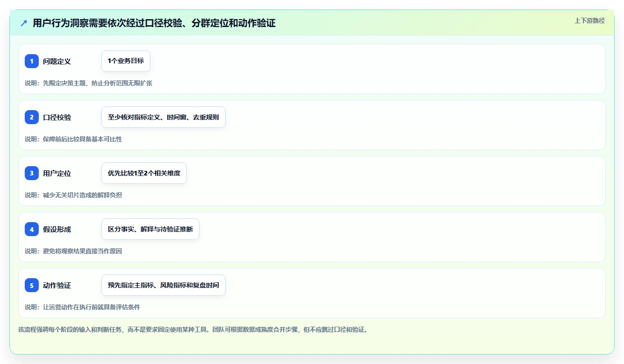Click the 动作验证 step title
Viewport: 624px width, 364px height.
(57, 285)
